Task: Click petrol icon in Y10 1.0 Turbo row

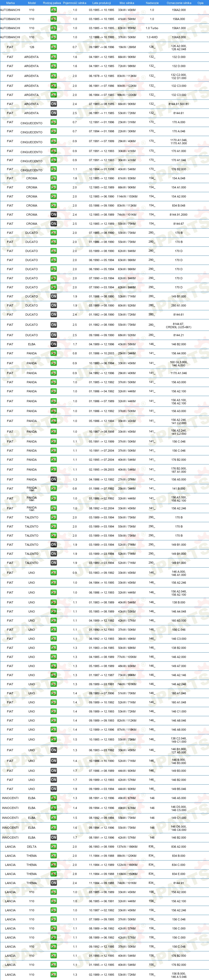Action: click(x=54, y=28)
